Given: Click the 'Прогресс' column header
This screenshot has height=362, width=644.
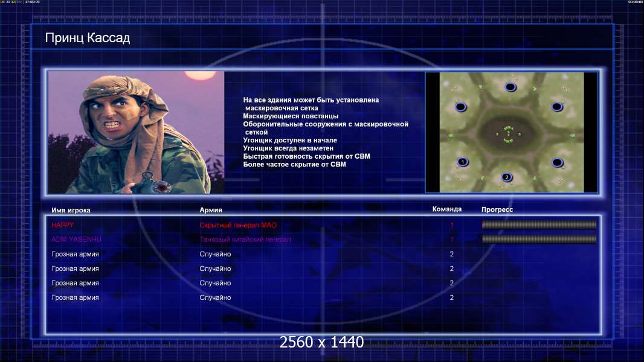Looking at the screenshot, I should [497, 209].
